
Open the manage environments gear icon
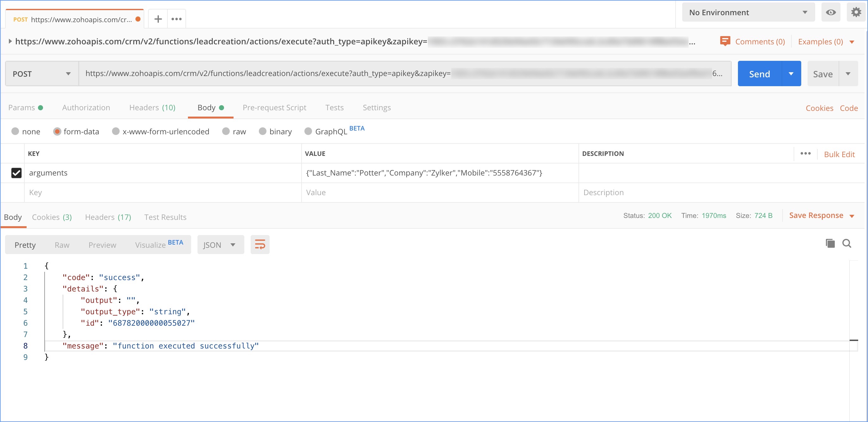(856, 12)
